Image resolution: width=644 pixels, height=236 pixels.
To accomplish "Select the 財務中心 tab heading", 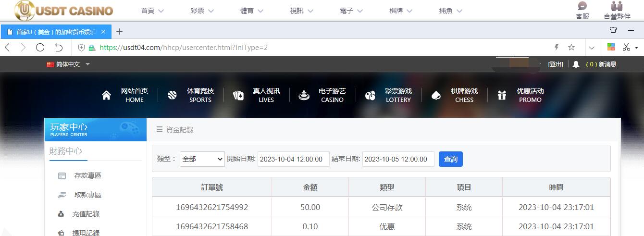I will 66,151.
